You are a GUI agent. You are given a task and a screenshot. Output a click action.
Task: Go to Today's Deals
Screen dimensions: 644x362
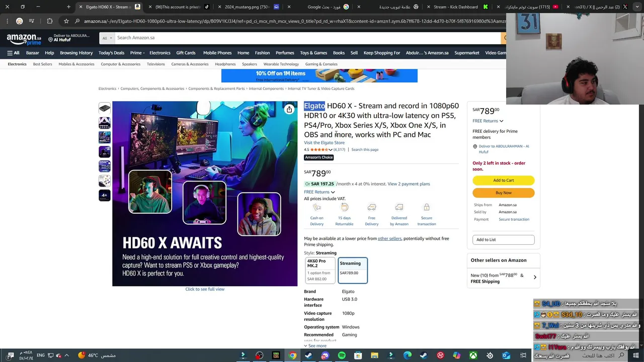(x=111, y=53)
